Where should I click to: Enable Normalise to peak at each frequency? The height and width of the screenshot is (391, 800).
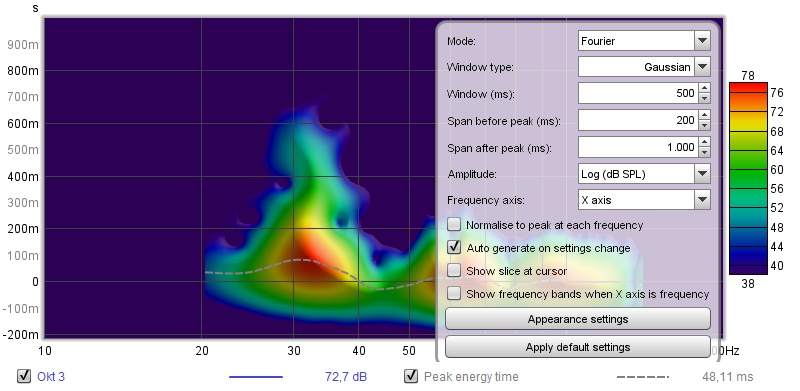[x=454, y=224]
